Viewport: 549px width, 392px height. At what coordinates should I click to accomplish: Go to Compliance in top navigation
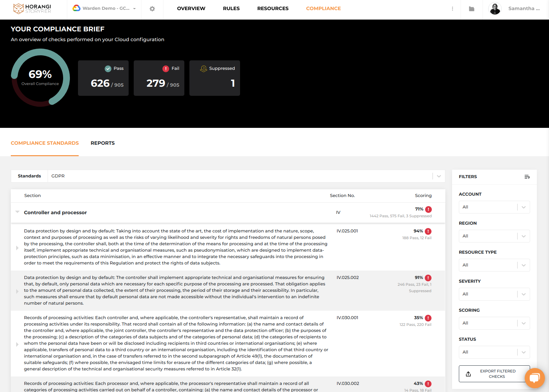coord(323,8)
